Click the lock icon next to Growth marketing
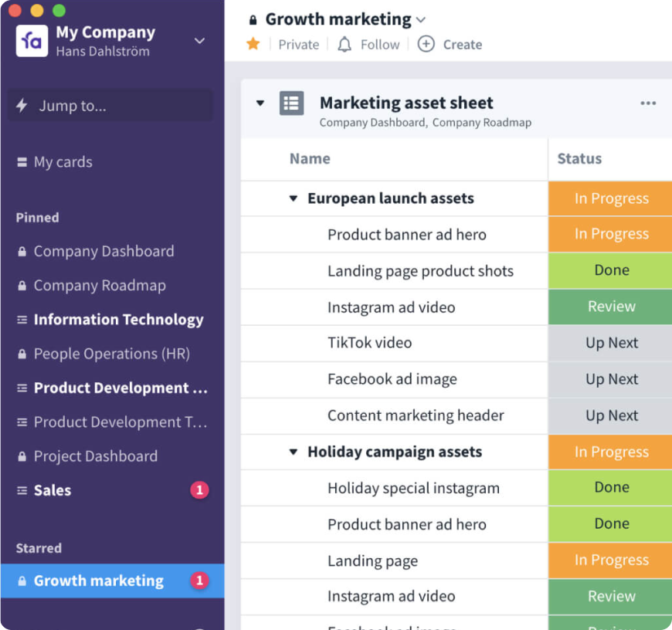The height and width of the screenshot is (630, 672). pyautogui.click(x=254, y=19)
